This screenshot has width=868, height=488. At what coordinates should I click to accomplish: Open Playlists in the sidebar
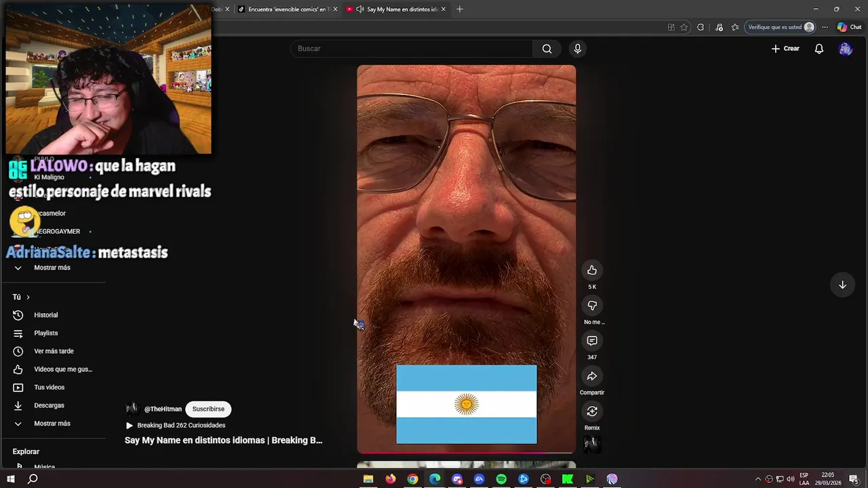(46, 333)
